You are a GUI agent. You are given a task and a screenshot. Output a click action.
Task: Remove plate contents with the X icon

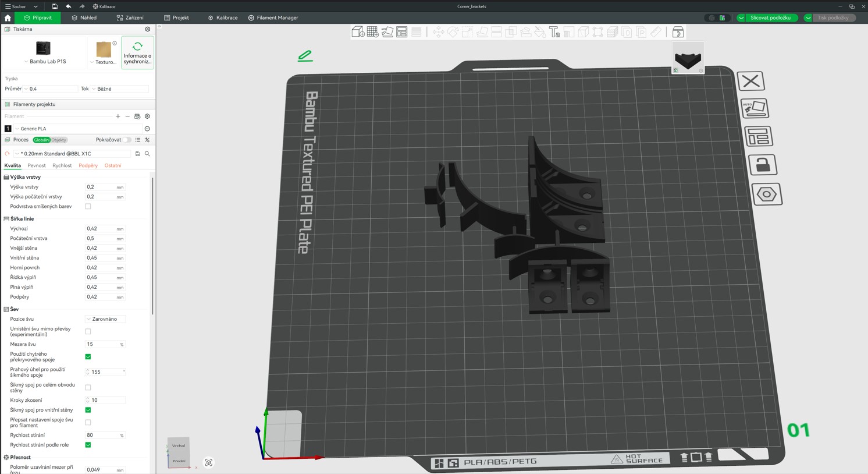click(751, 81)
